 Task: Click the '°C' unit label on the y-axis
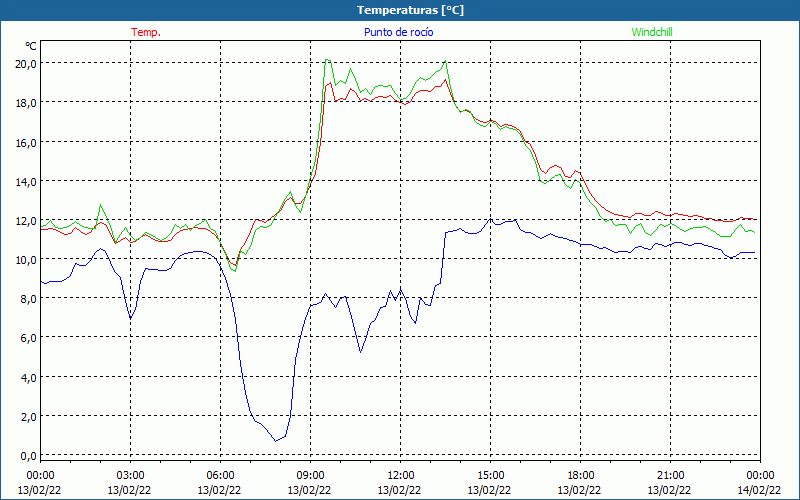[x=31, y=46]
